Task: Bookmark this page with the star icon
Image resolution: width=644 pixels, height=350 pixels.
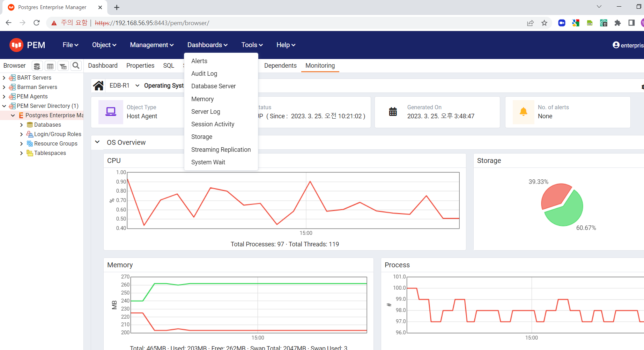Action: pos(544,23)
